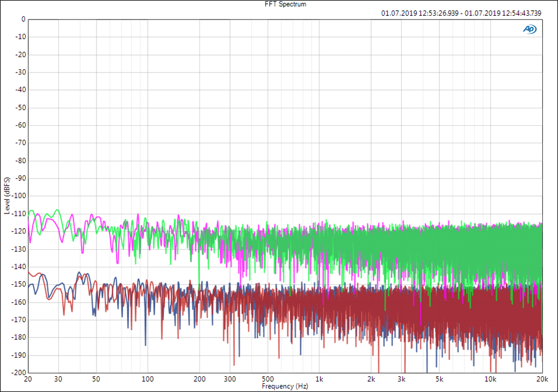Click the measurement timestamp range text
Viewport: 558px width, 392px height.
point(461,14)
